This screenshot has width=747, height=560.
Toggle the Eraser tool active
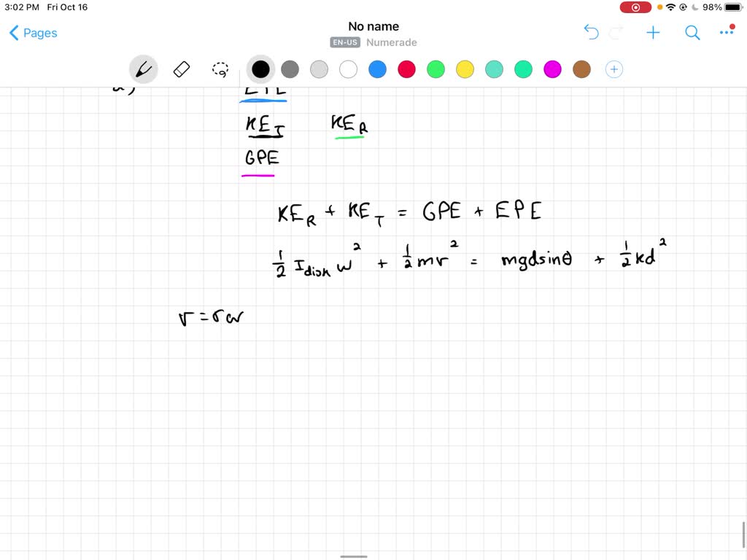(x=181, y=69)
